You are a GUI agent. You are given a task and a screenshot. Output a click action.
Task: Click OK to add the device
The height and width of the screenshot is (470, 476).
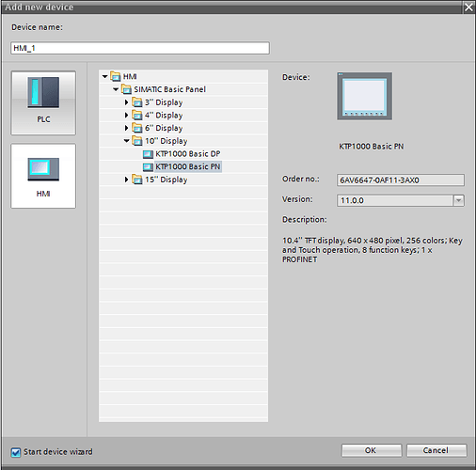coord(372,450)
